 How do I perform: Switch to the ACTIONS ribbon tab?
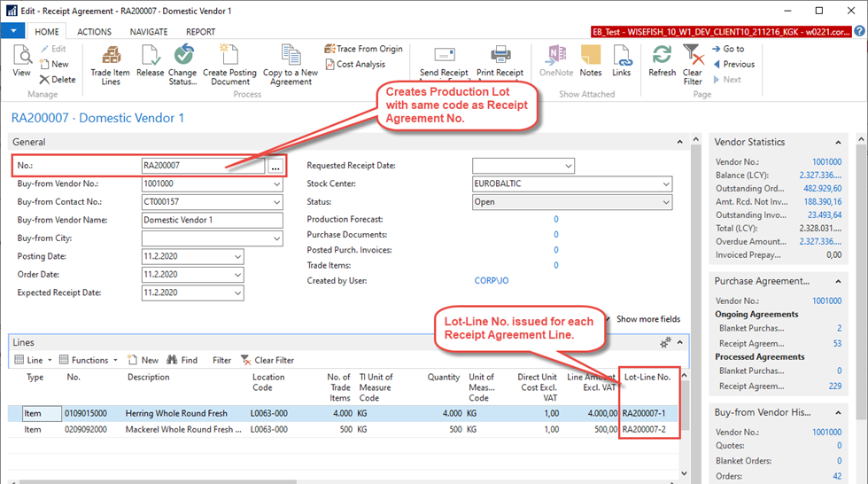tap(94, 32)
